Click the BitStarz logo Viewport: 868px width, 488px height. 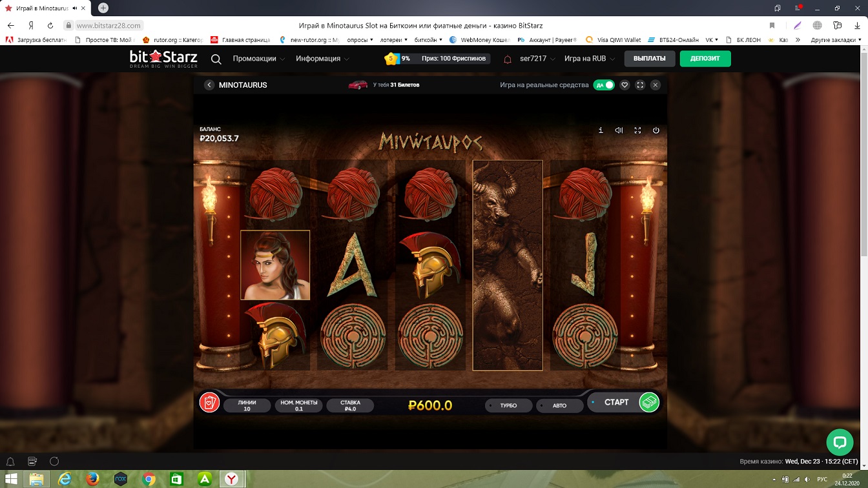[x=165, y=59]
